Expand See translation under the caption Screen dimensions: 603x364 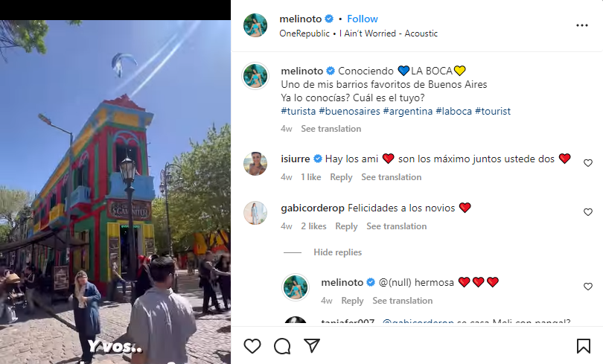tap(331, 129)
